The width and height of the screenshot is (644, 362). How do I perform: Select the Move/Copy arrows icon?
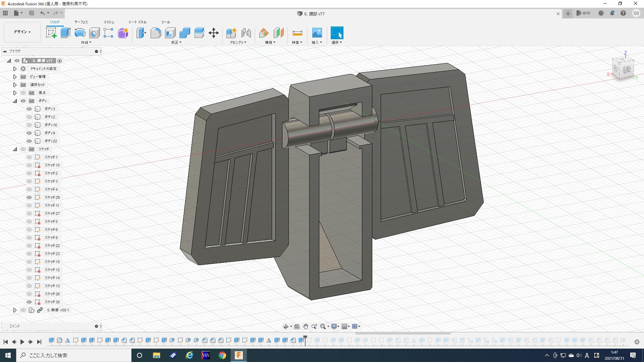coord(213,33)
